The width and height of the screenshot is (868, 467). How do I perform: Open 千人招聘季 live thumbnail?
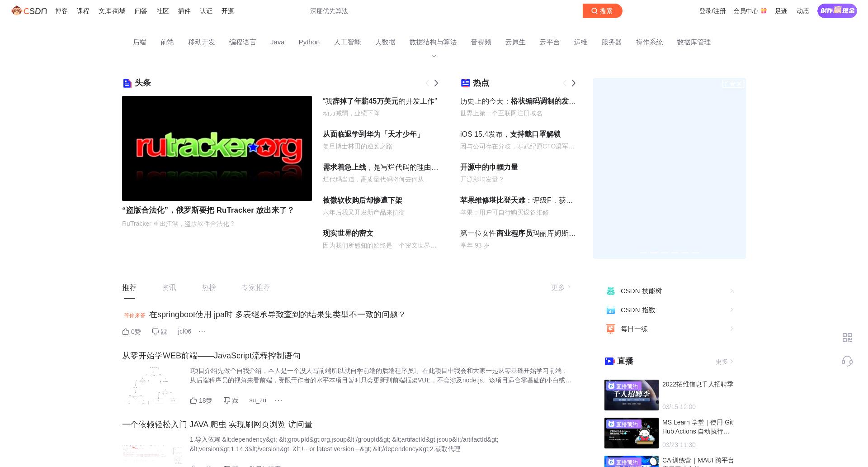click(x=632, y=395)
